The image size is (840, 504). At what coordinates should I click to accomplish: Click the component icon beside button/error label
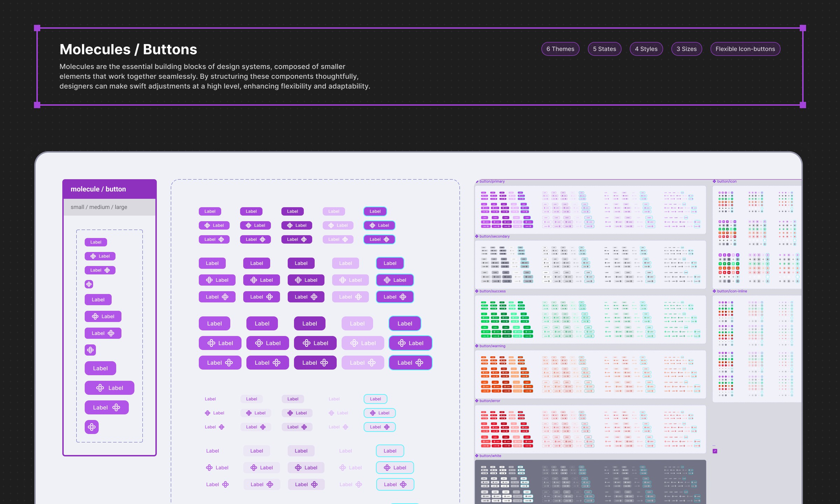coord(477,401)
